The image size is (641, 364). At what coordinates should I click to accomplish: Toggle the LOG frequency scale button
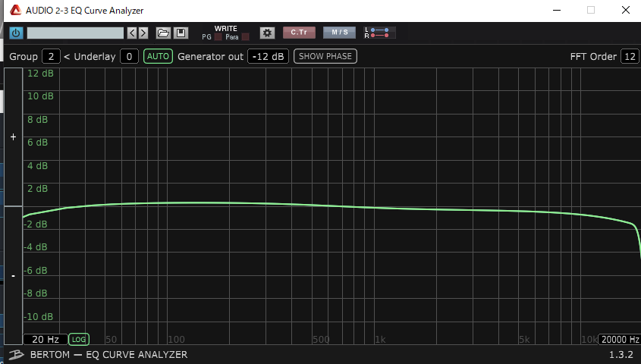[78, 339]
